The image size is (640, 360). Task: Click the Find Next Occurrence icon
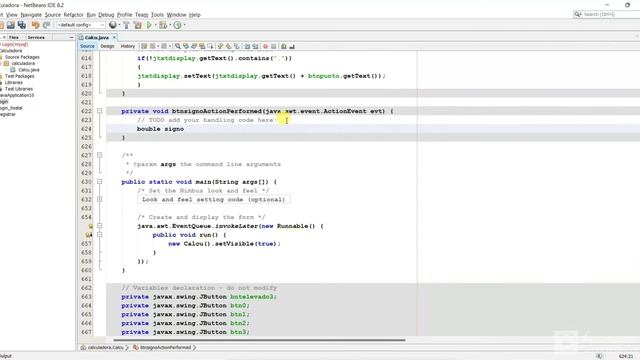tap(194, 47)
